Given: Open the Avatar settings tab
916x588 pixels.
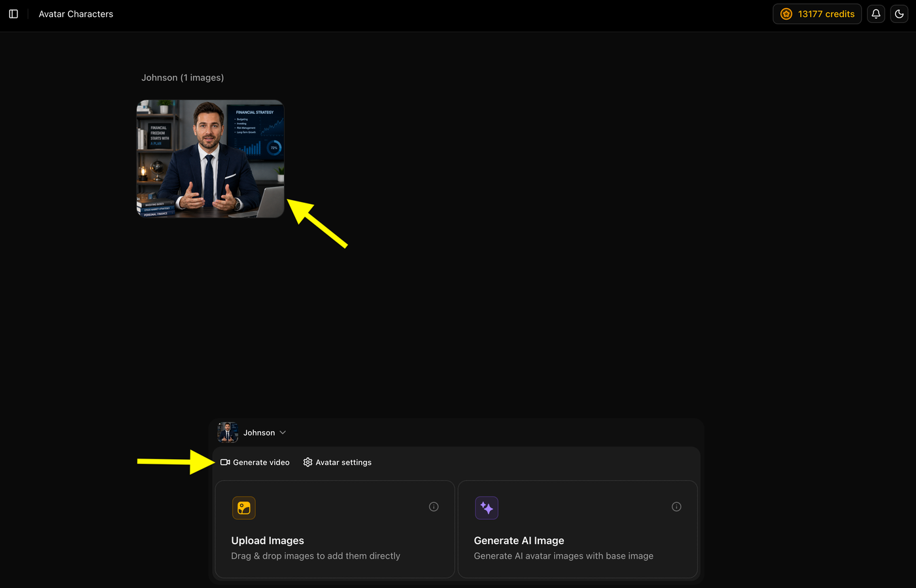Looking at the screenshot, I should click(x=337, y=462).
